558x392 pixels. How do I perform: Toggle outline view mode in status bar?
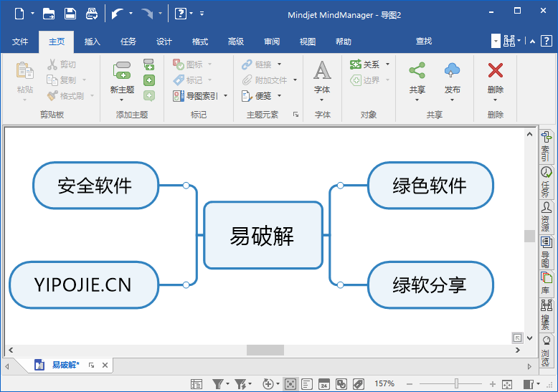click(306, 384)
